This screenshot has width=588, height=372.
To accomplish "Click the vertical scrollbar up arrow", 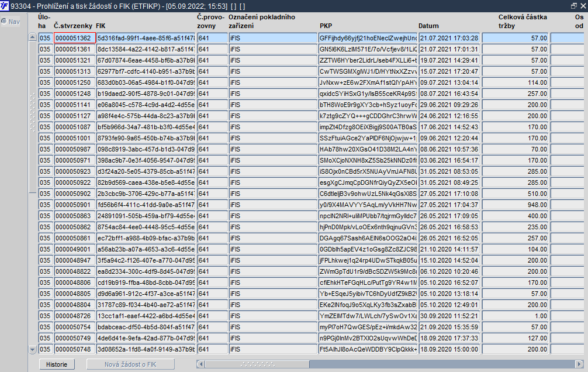I will click(32, 37).
